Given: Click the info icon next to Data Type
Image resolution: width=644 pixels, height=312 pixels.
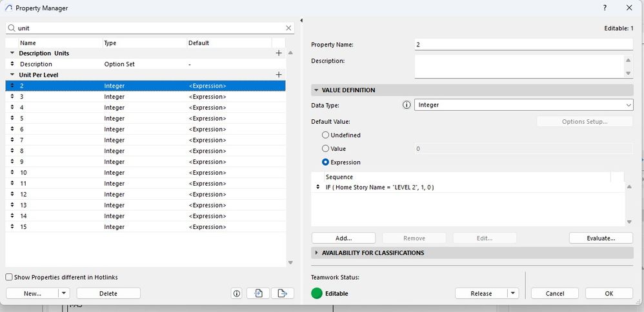Looking at the screenshot, I should point(406,105).
